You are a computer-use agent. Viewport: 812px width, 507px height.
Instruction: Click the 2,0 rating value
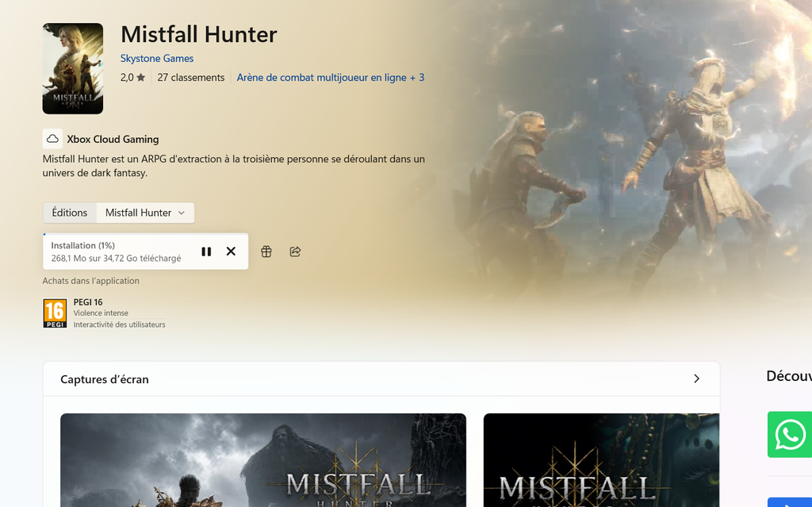click(127, 78)
